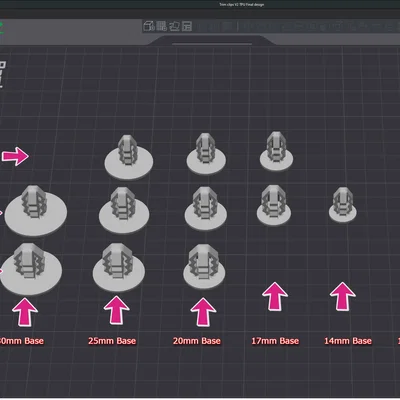The height and width of the screenshot is (400, 400).
Task: Select the middle clip in the 20mm Base column
Action: (x=206, y=209)
